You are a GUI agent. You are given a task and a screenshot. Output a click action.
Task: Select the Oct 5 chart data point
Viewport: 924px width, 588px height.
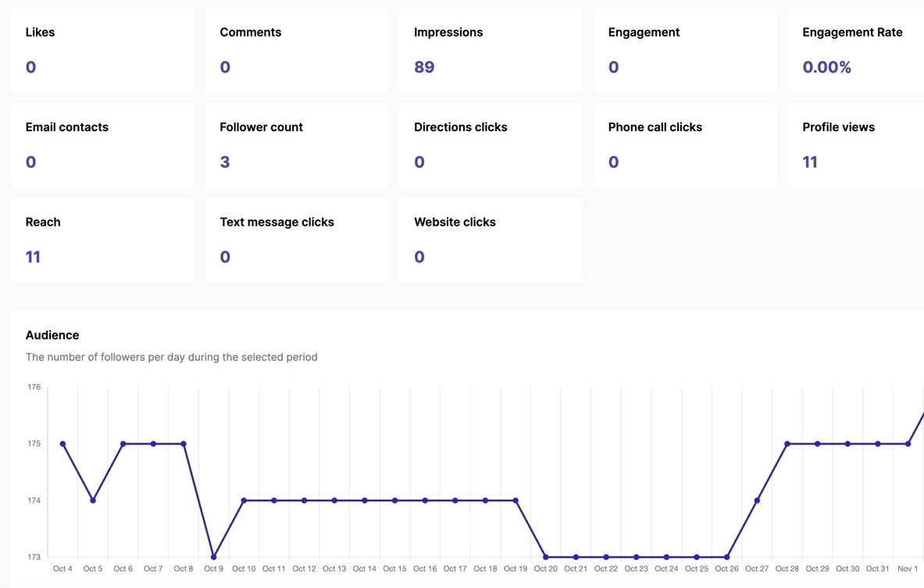(92, 501)
